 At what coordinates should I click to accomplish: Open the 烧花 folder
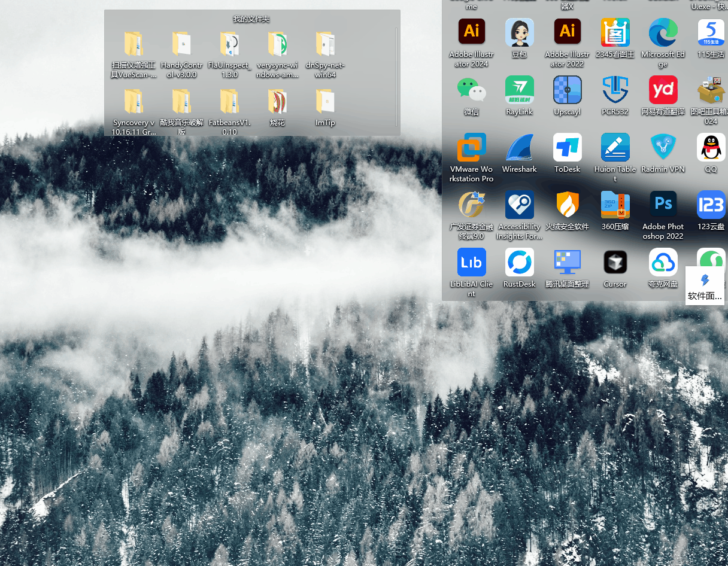277,108
